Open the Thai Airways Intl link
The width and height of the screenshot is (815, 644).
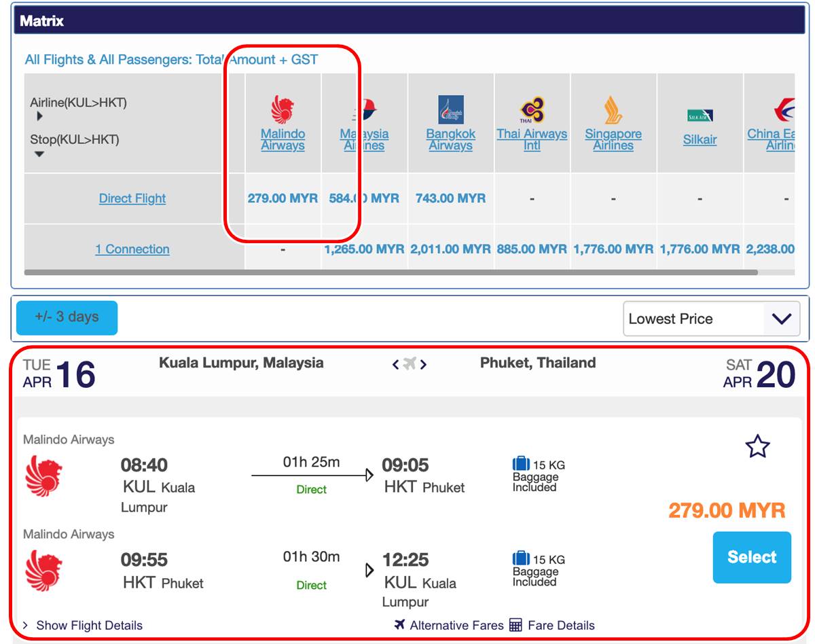click(x=532, y=139)
